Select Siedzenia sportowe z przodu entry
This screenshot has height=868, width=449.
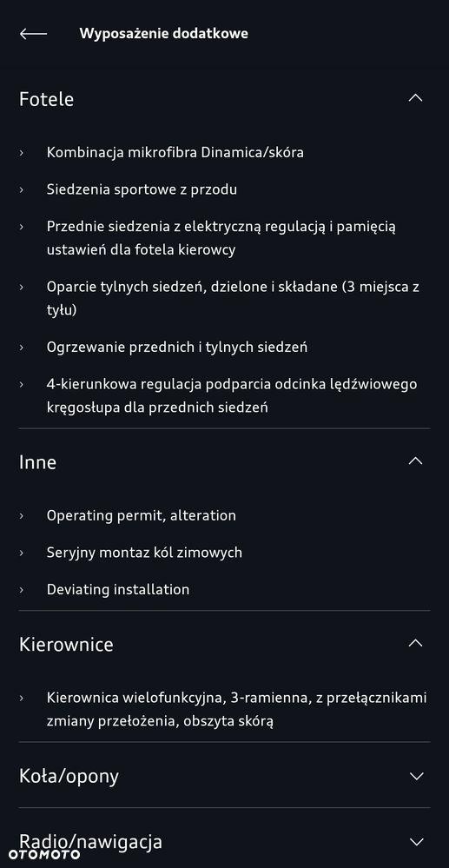click(142, 189)
